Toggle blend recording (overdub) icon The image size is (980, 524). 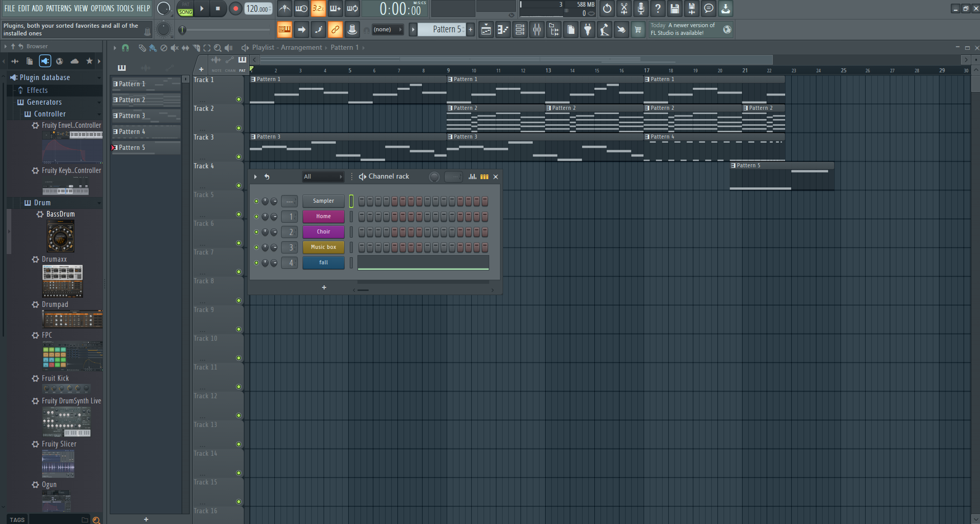(x=335, y=8)
